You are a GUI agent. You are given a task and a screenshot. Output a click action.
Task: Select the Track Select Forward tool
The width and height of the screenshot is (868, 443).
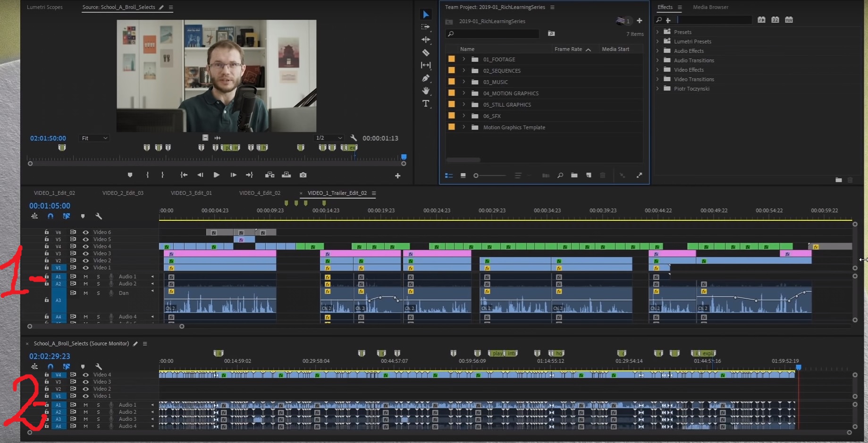(x=426, y=28)
